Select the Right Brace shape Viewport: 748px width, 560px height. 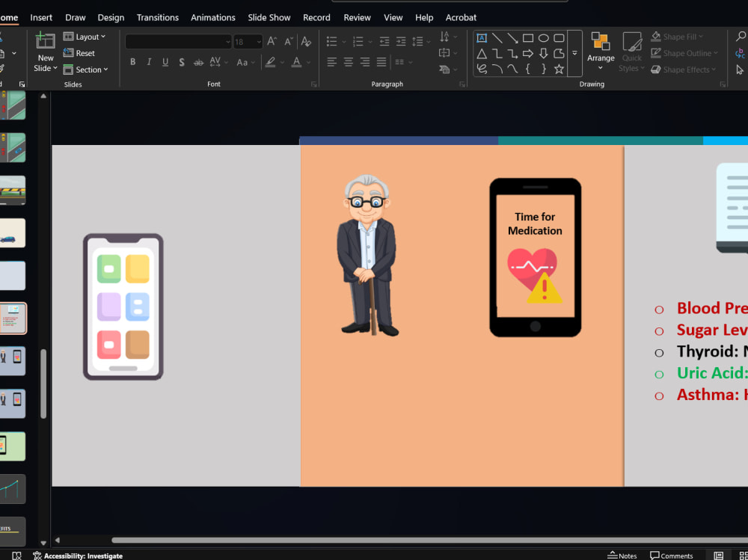point(543,70)
